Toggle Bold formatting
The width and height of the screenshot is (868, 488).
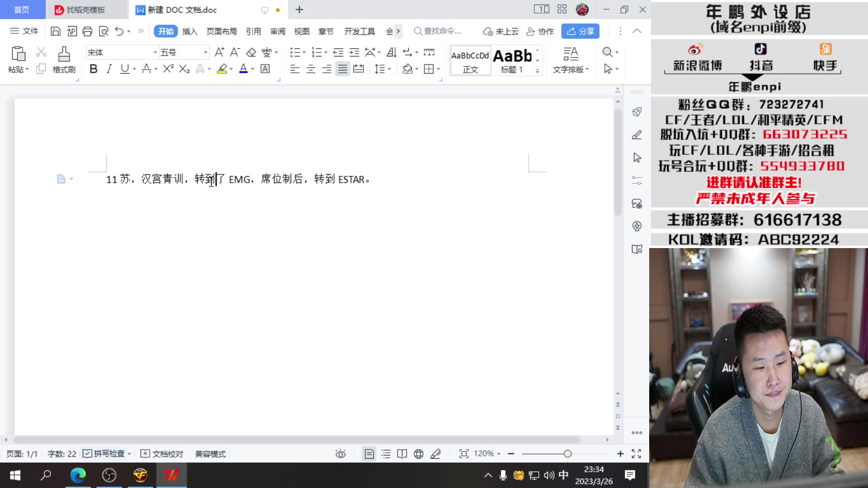[94, 69]
